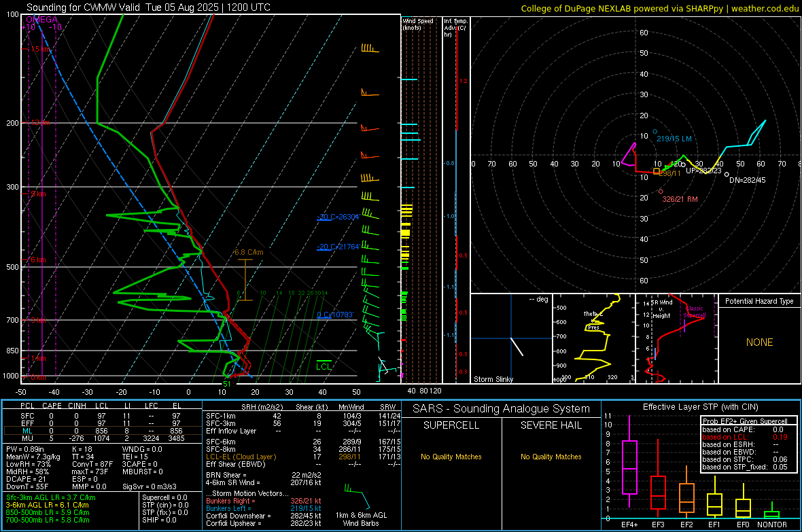
Task: Select the 6 km height label
Action: coord(38,260)
